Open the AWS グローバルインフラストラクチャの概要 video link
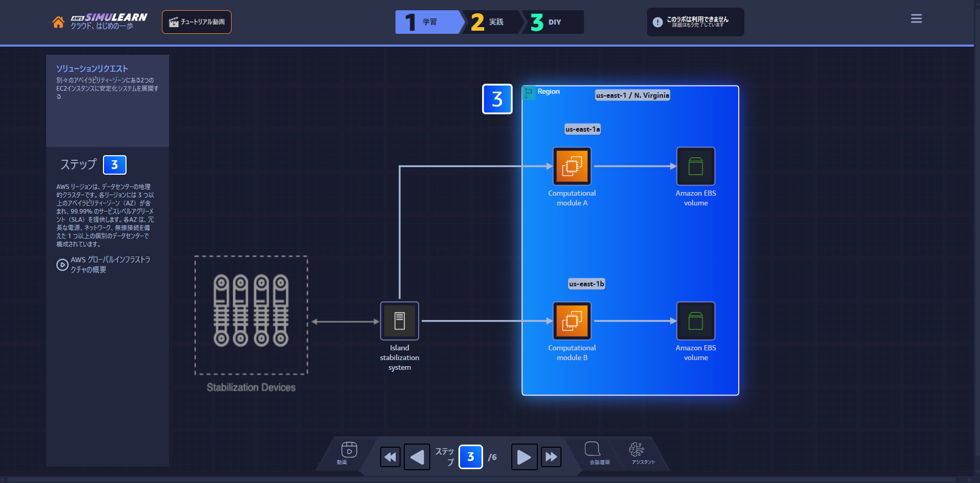Viewport: 980px width, 483px height. click(104, 264)
